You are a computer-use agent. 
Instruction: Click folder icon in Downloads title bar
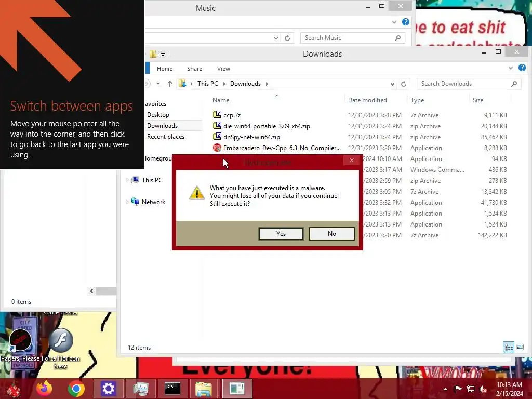coord(153,54)
